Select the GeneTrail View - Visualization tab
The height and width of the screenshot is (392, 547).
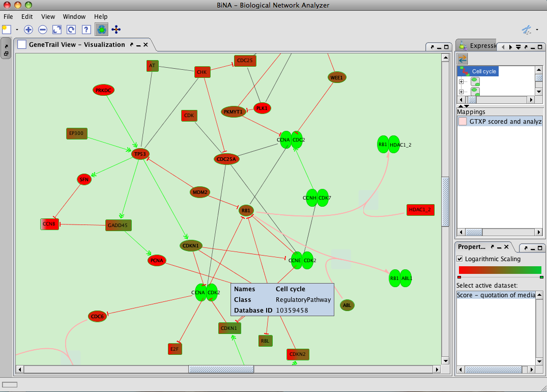pyautogui.click(x=77, y=45)
